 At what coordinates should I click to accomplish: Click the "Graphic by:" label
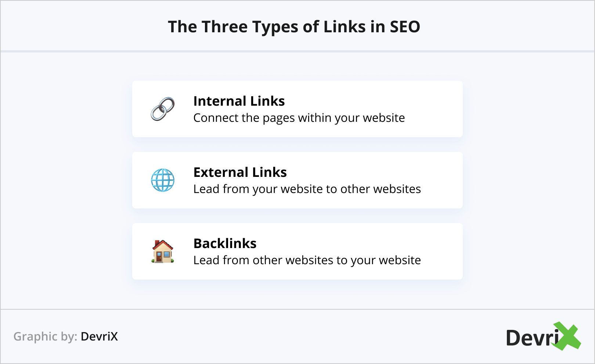[45, 336]
